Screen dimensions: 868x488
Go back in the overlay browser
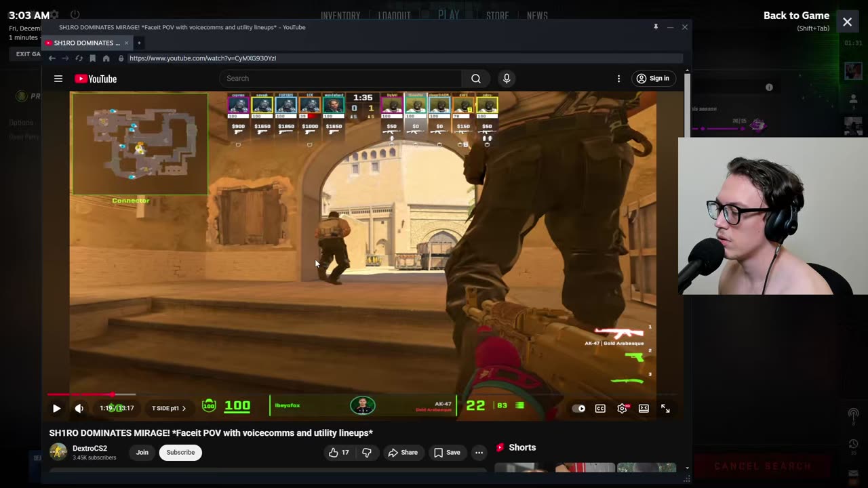click(52, 58)
